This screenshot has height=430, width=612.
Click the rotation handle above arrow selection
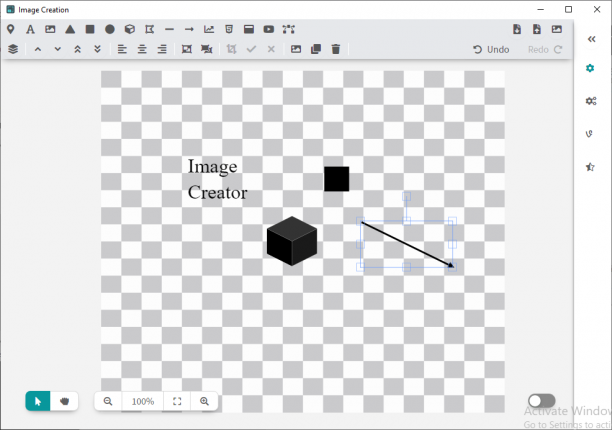coord(406,196)
